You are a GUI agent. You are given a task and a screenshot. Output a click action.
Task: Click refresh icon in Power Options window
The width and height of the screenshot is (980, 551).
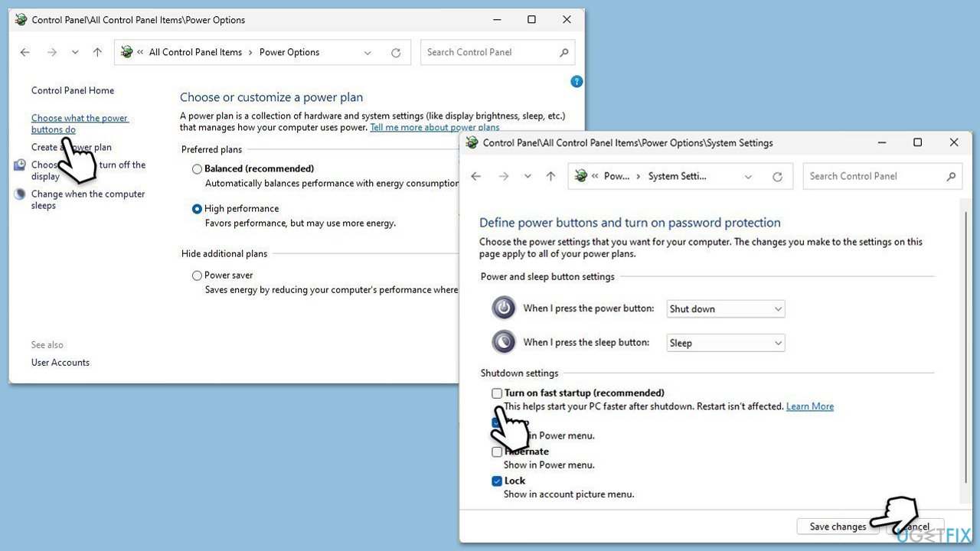click(x=396, y=53)
